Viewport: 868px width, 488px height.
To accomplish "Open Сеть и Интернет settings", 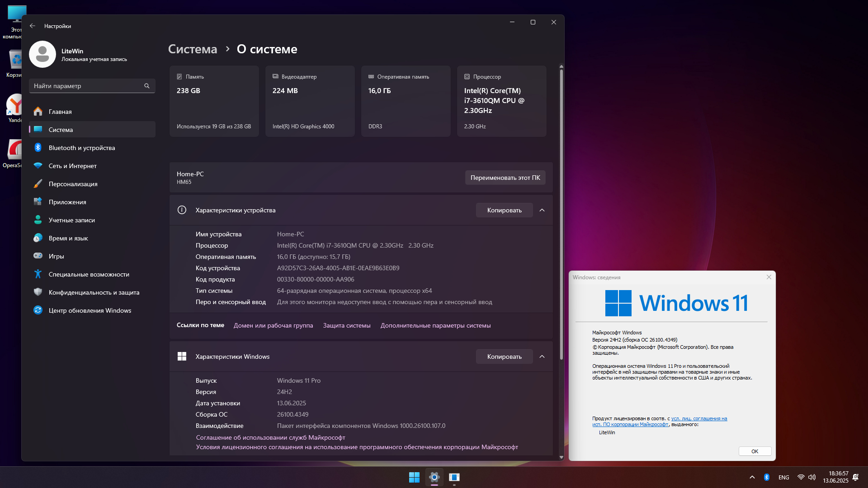I will (x=72, y=166).
